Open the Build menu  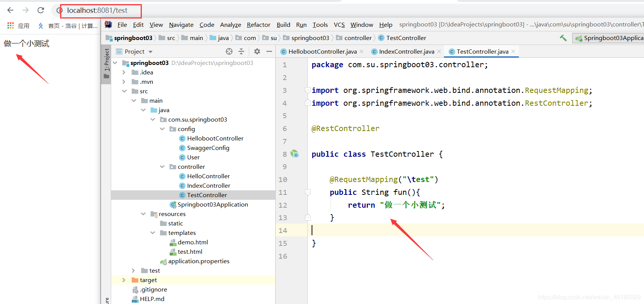tap(283, 25)
